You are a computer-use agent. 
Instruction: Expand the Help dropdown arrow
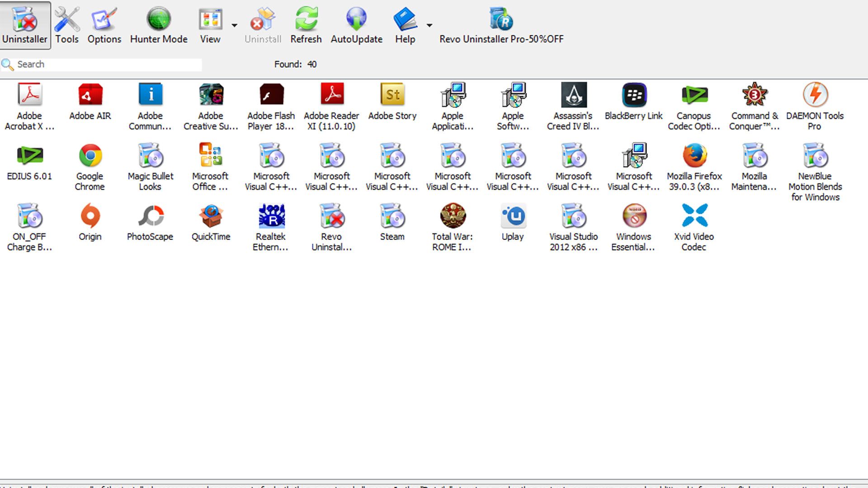pos(429,25)
